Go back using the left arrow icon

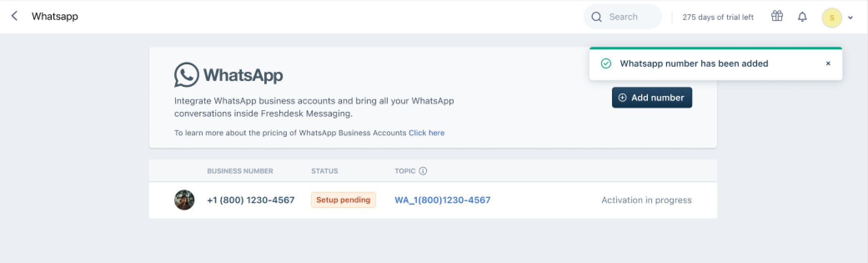tap(14, 16)
